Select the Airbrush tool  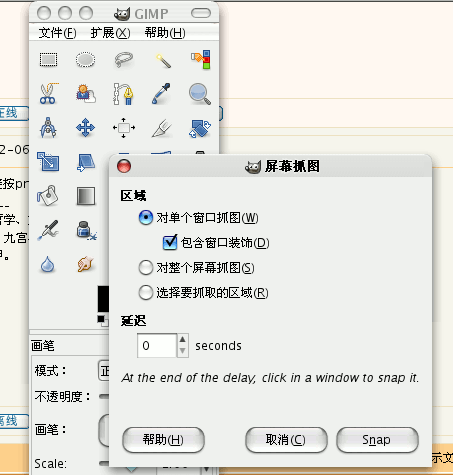coord(48,230)
